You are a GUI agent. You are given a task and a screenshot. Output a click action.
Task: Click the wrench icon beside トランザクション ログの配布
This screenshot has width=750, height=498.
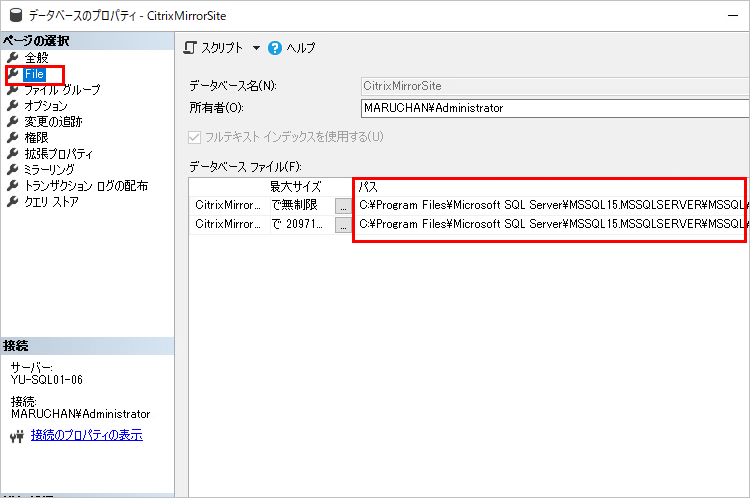click(13, 186)
